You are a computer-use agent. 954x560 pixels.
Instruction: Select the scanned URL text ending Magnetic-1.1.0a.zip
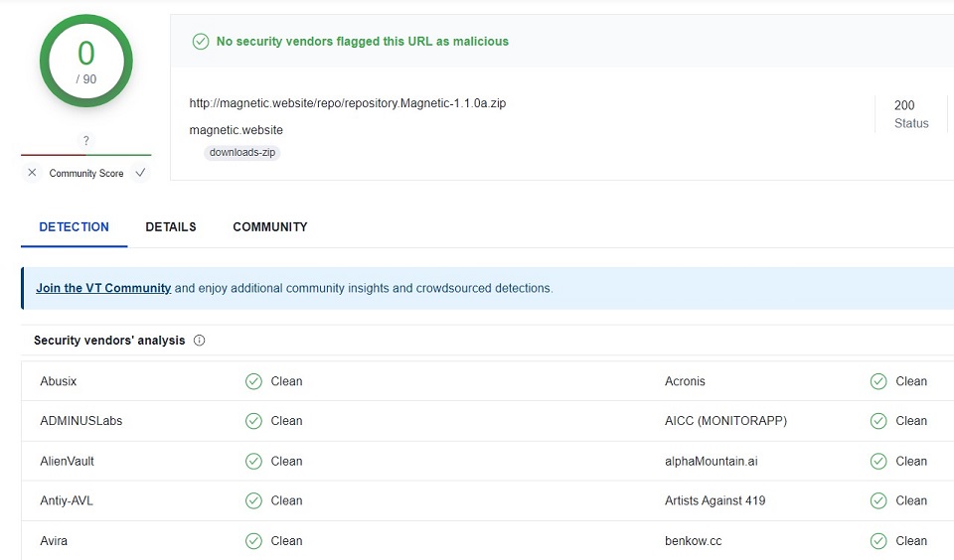[348, 102]
